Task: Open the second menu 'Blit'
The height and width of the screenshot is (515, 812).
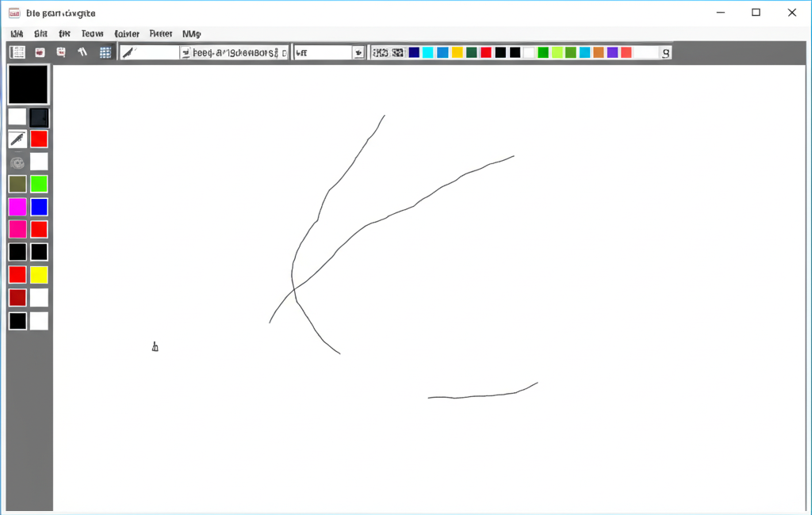Action: tap(40, 33)
